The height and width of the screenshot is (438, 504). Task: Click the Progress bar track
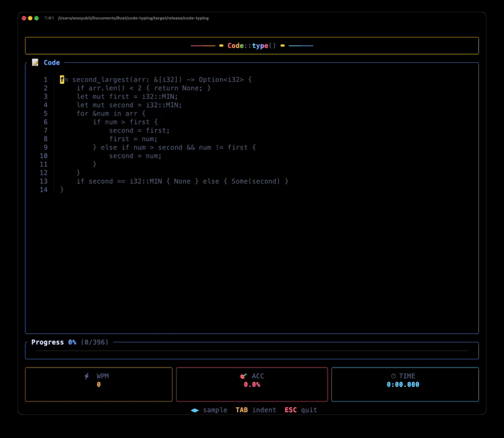252,351
